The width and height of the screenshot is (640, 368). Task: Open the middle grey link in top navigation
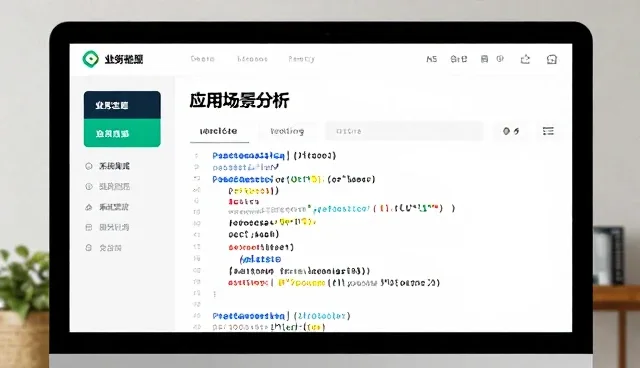252,59
